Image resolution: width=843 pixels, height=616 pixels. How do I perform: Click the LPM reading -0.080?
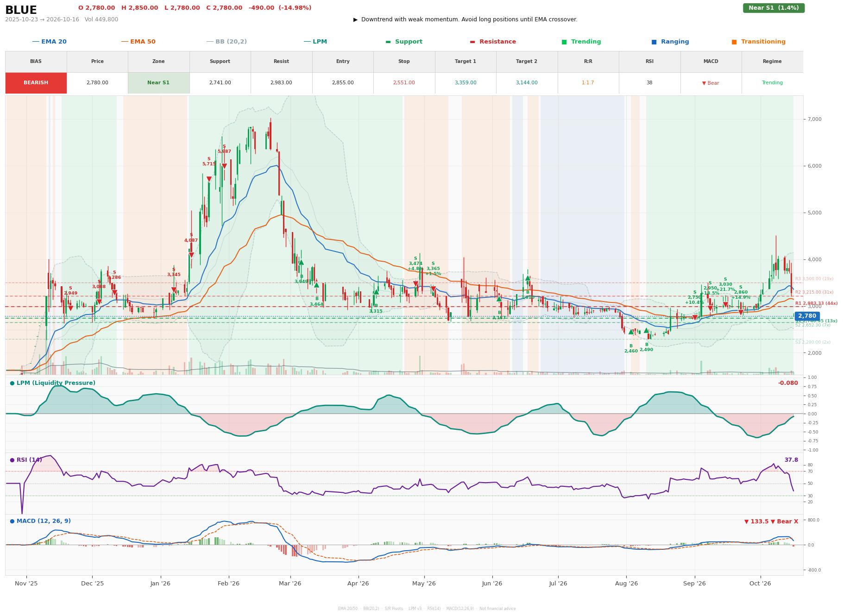point(788,383)
